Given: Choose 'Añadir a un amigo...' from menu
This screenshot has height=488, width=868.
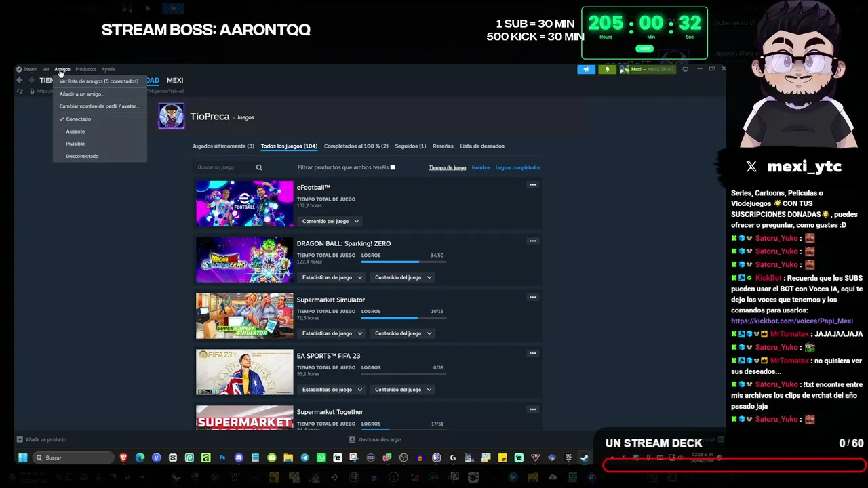Looking at the screenshot, I should 100,94.
